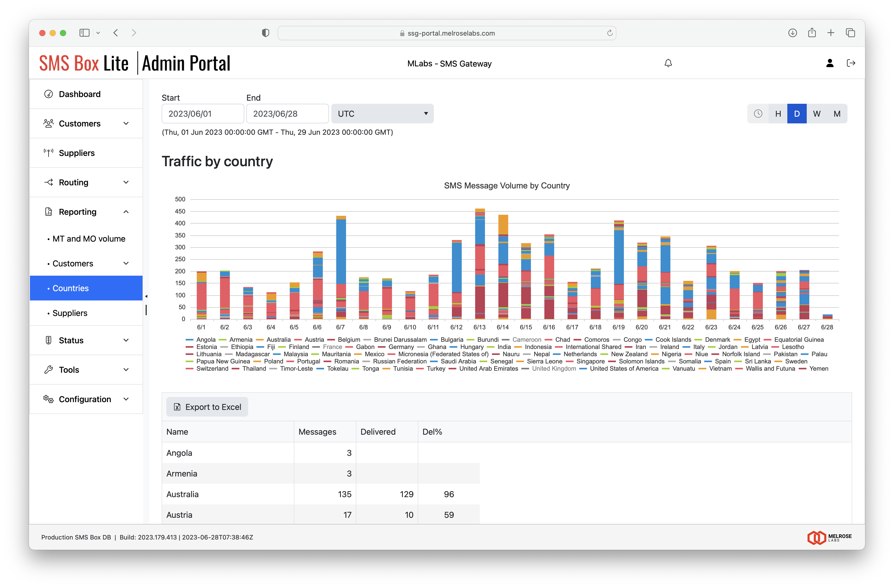Open a new tab with the plus icon

(x=831, y=33)
